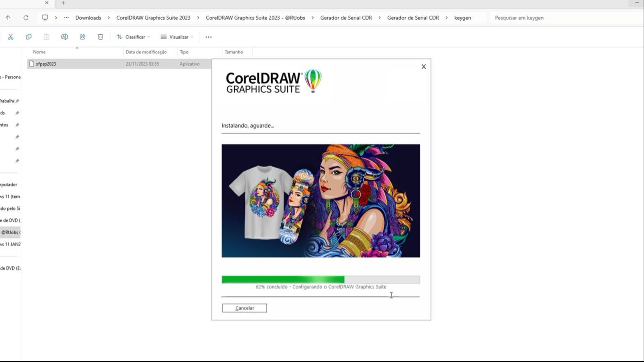Expand the breadcrumb chevron after Downloads
The width and height of the screenshot is (644, 362).
pyautogui.click(x=109, y=18)
